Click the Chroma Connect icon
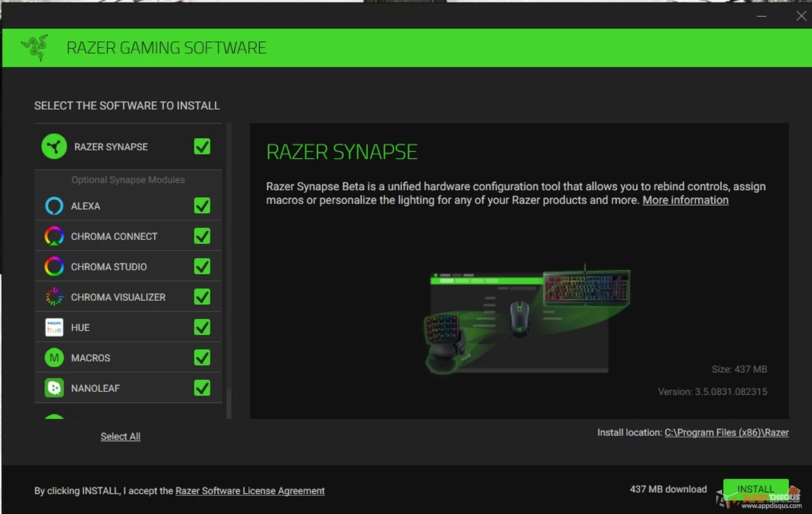 click(54, 236)
